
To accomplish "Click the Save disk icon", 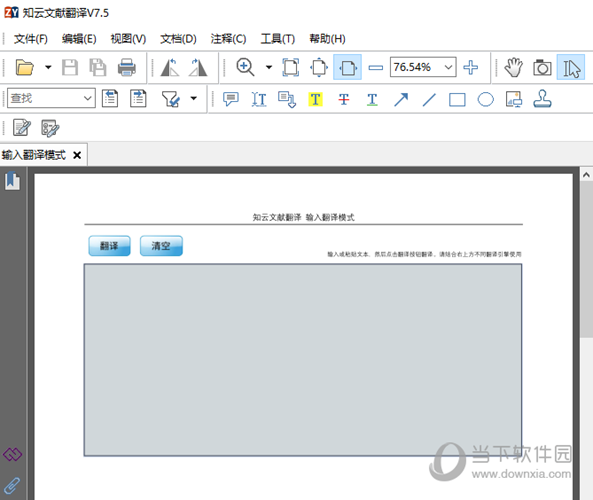I will tap(70, 67).
